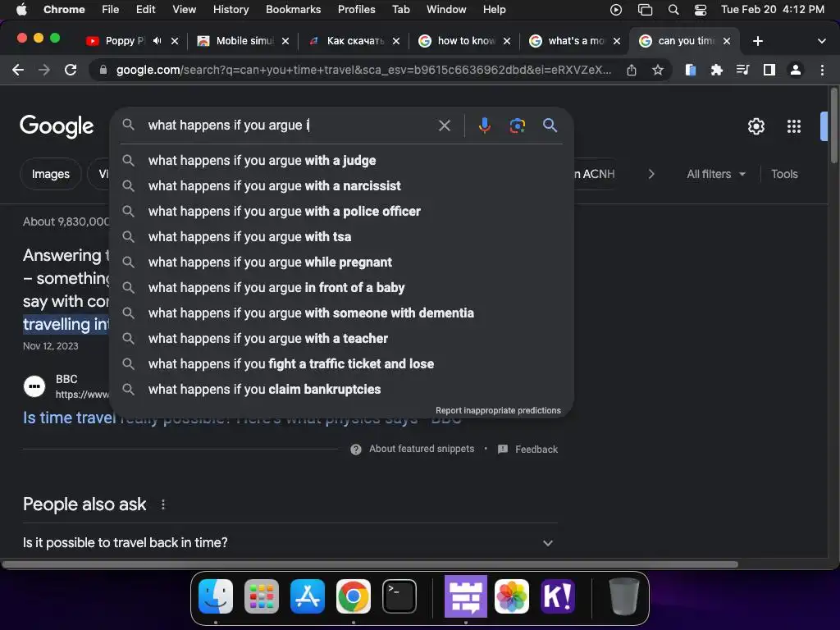The width and height of the screenshot is (840, 630).
Task: Choose suggestion 'argue while pregnant'
Action: pyautogui.click(x=341, y=262)
